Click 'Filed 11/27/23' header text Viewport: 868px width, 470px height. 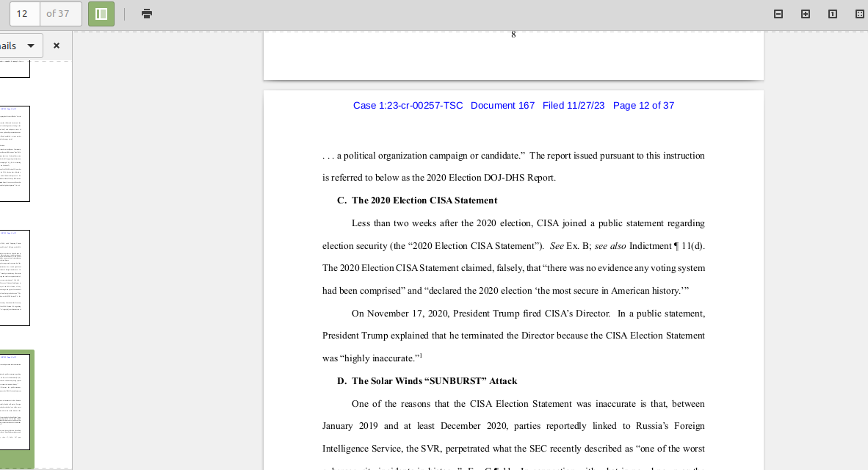coord(574,106)
